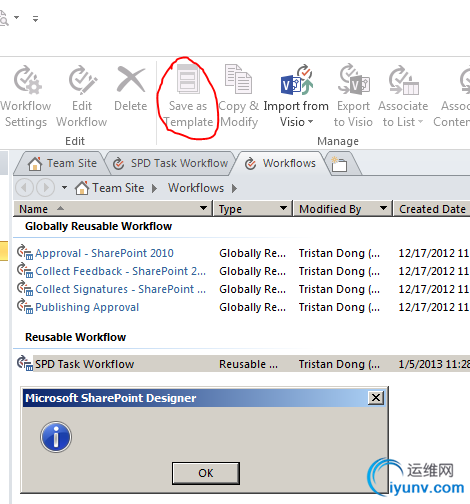Click the 1/5/2013 created date cell
Viewport: 470px width, 504px height.
[x=434, y=364]
